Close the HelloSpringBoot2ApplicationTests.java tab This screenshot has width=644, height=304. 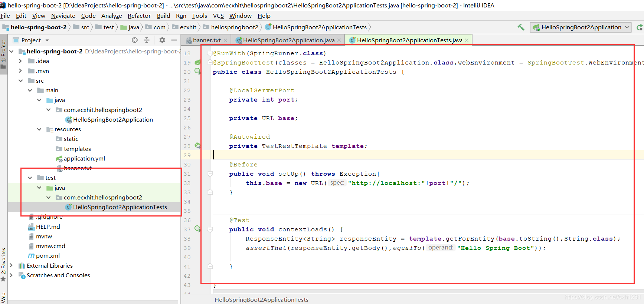[x=467, y=40]
